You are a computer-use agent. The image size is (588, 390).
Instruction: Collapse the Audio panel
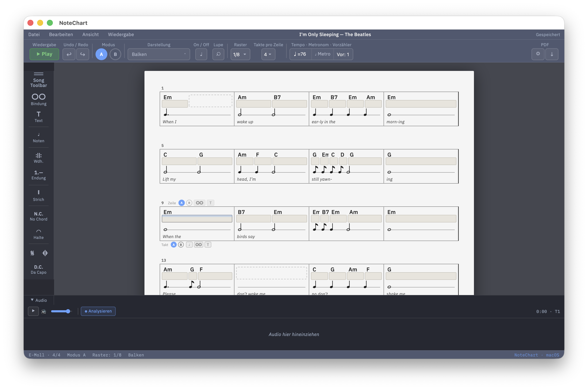click(39, 300)
